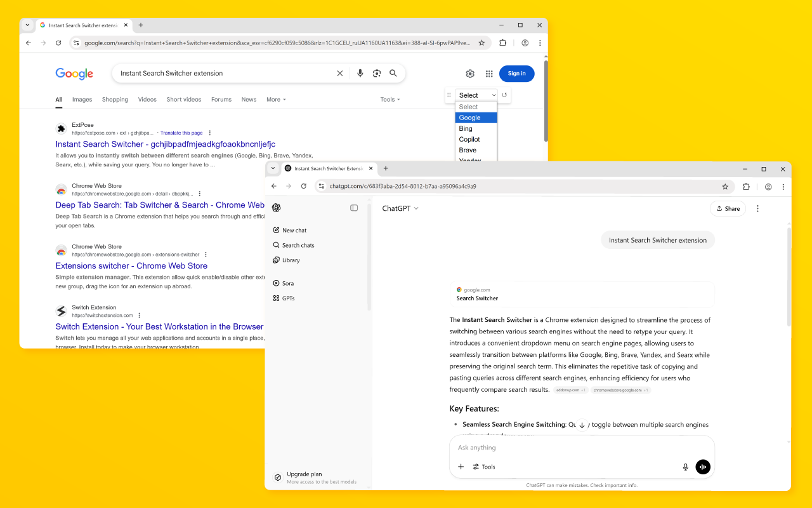Screen dimensions: 812x508
Task: Open the search engine Select dropdown
Action: click(x=476, y=95)
